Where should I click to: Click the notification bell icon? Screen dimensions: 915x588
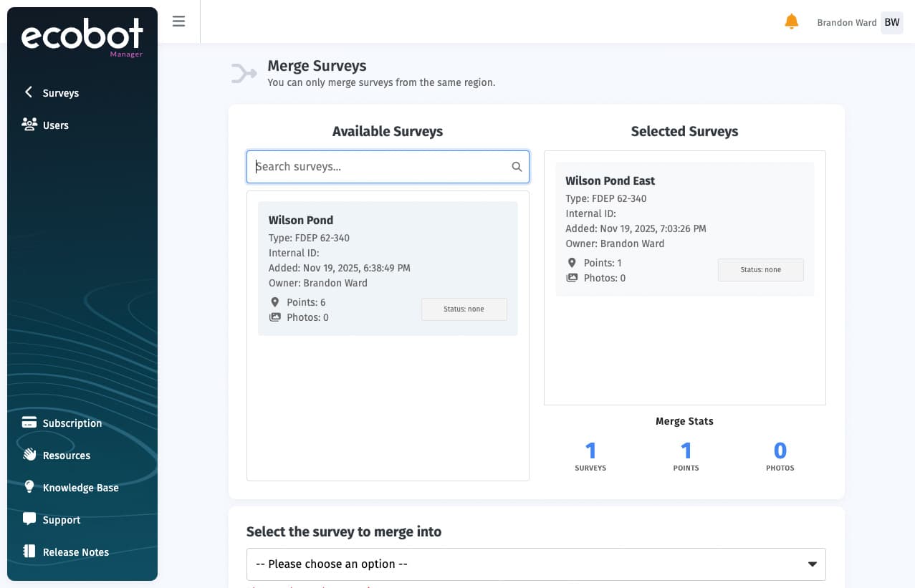tap(791, 21)
